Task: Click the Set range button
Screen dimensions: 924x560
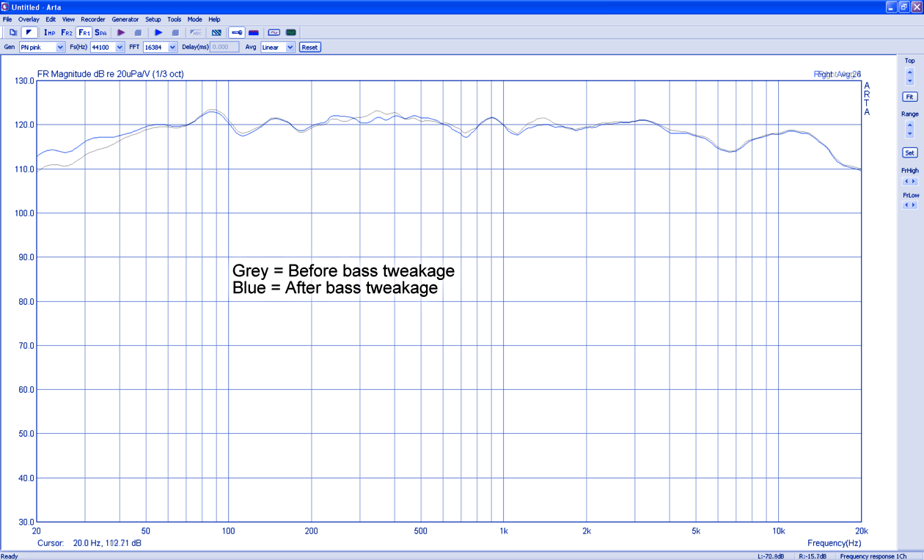Action: tap(909, 152)
